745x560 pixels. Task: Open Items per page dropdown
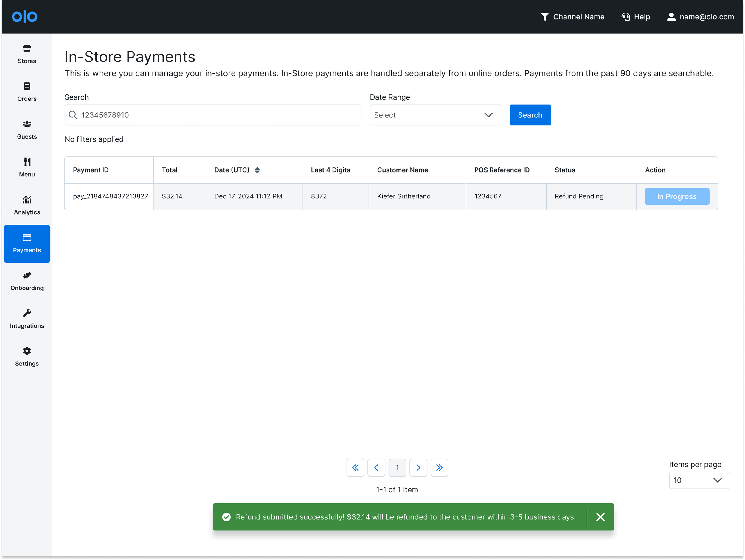699,480
